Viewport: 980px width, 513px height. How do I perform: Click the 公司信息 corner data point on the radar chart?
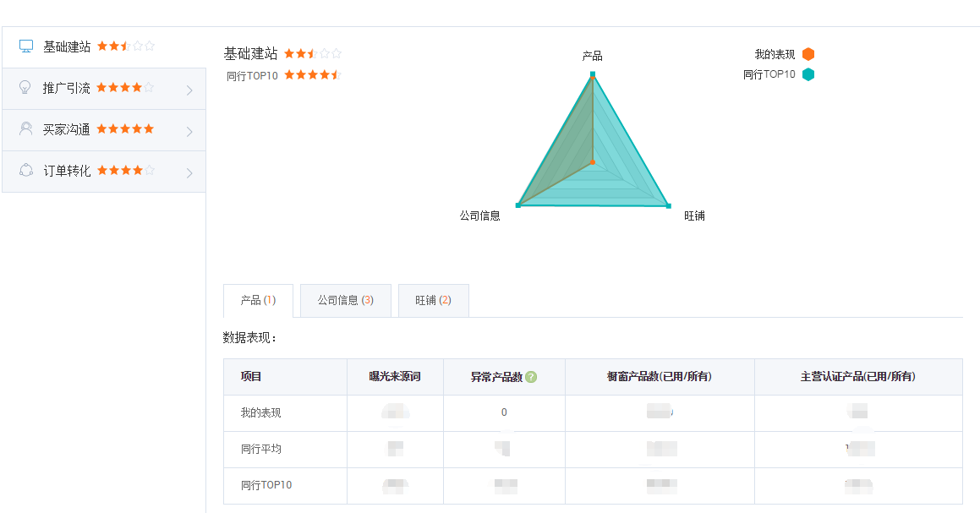(518, 205)
